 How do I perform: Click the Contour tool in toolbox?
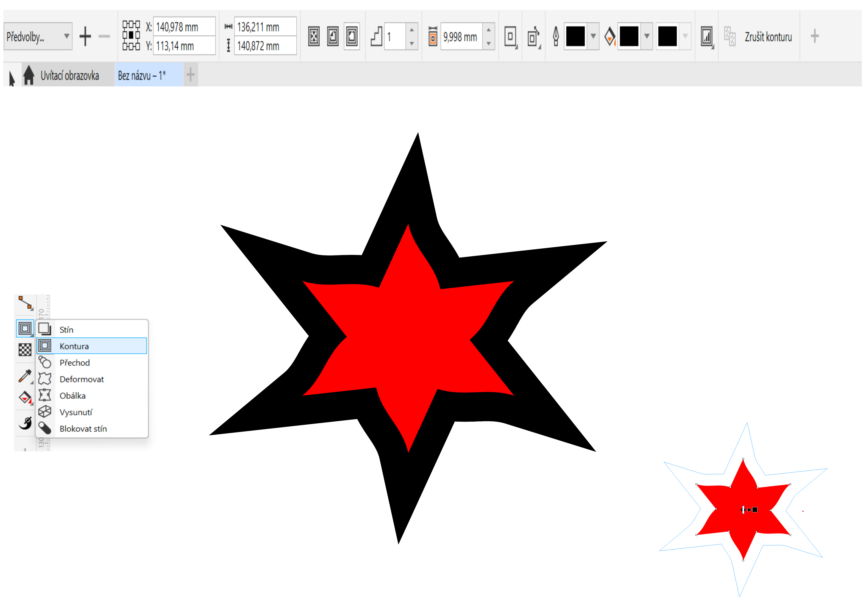point(25,328)
